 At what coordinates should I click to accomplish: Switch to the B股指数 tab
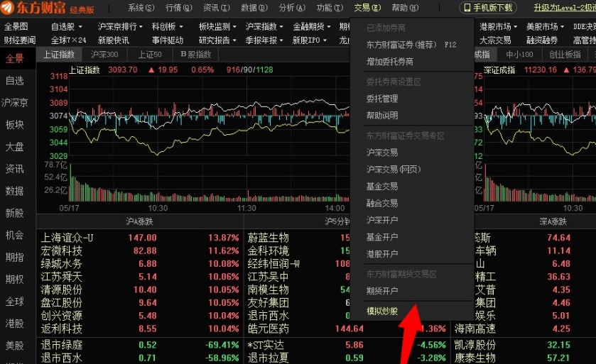click(x=195, y=55)
